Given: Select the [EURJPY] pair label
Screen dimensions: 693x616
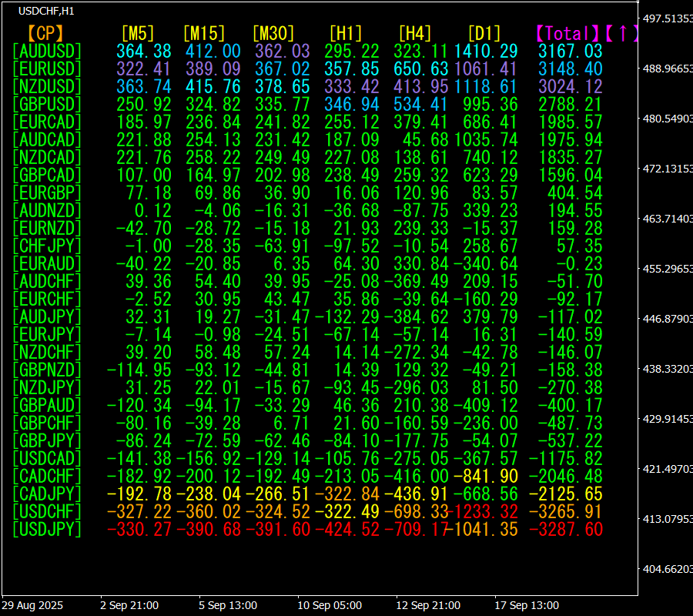Looking at the screenshot, I should click(47, 334).
